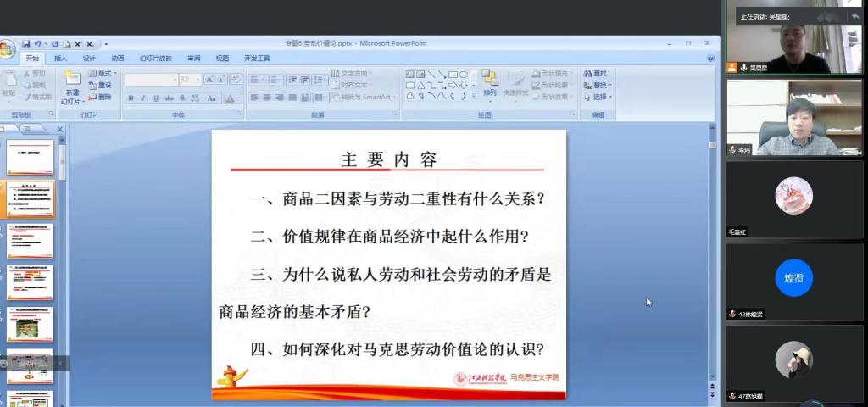Click the New Slide (新建幻灯片) icon
This screenshot has height=407, width=868.
tap(72, 79)
